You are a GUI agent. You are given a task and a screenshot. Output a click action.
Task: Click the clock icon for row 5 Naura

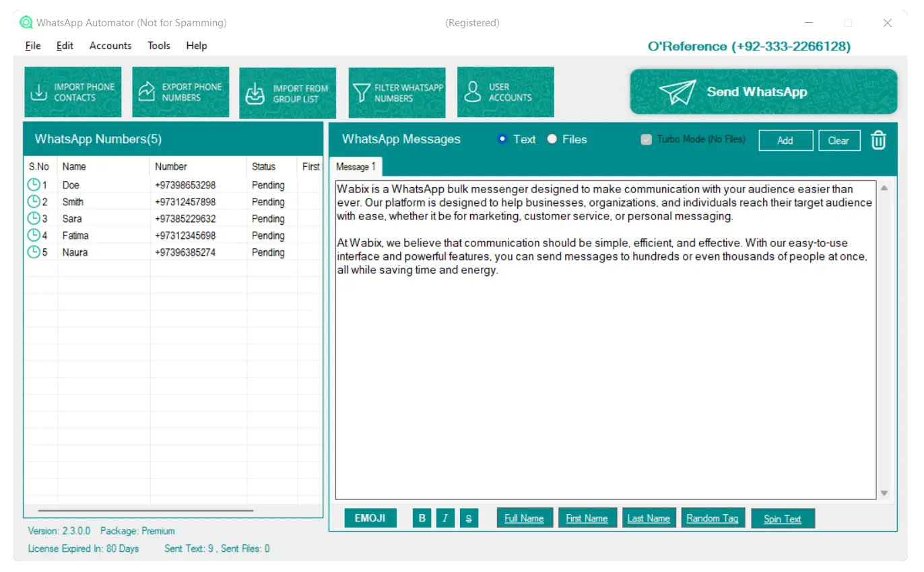point(34,252)
